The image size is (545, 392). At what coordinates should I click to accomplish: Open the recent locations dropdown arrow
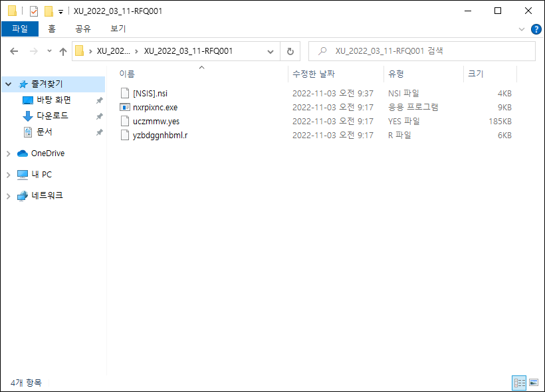click(49, 51)
